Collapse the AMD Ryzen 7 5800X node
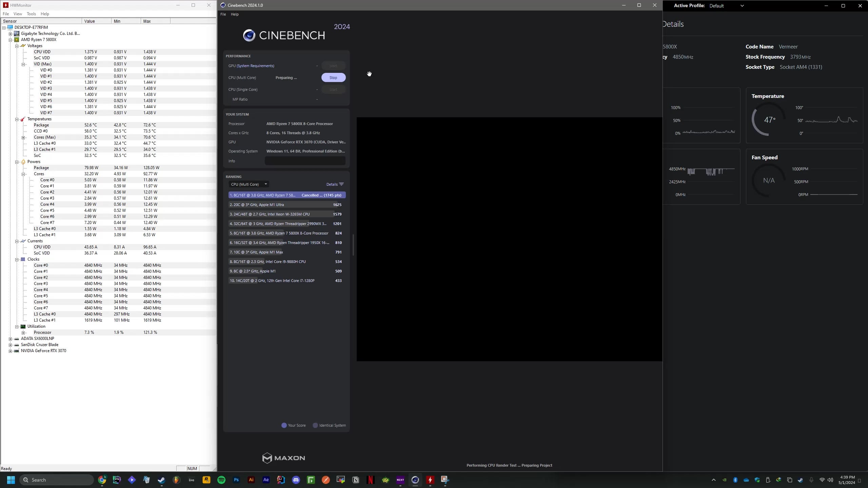 click(11, 40)
